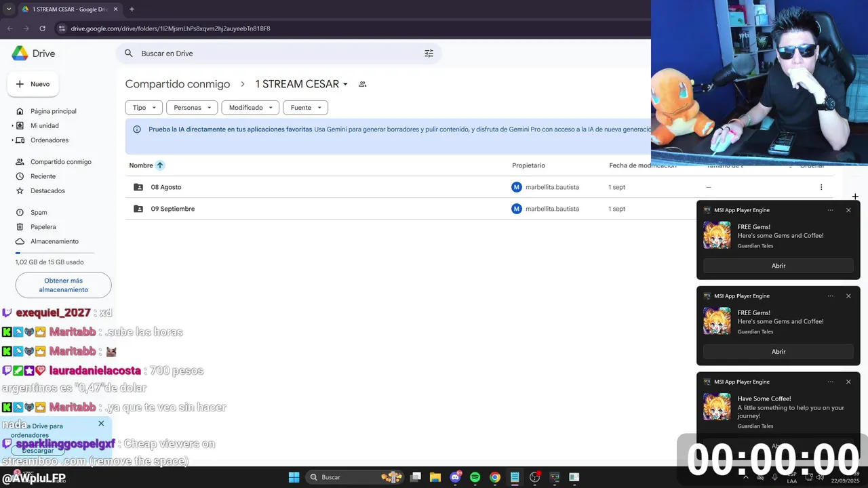Image resolution: width=868 pixels, height=488 pixels.
Task: Expand Mi unidad tree arrow
Action: pos(13,125)
